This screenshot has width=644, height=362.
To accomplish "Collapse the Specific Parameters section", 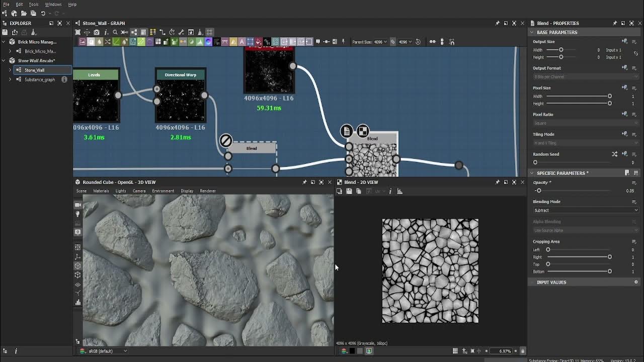I will click(x=532, y=173).
